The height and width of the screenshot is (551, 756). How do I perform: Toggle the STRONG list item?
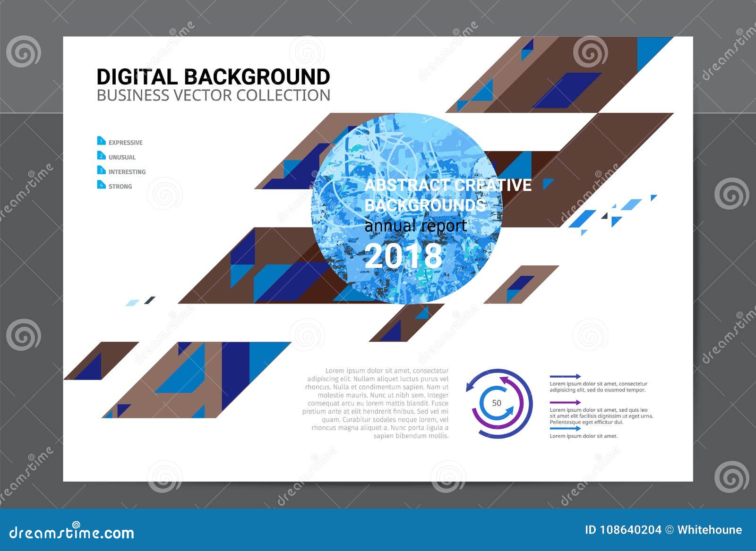coord(119,186)
